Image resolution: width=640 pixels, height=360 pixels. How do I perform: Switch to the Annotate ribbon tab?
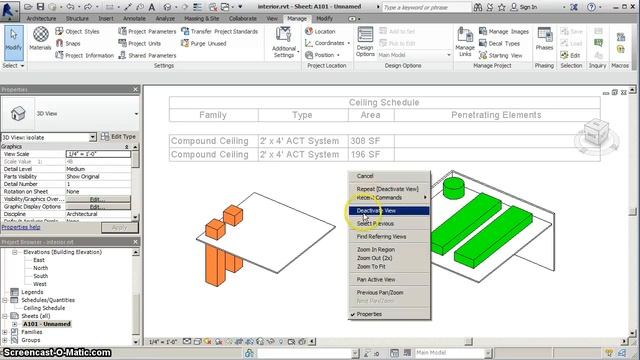pos(134,18)
